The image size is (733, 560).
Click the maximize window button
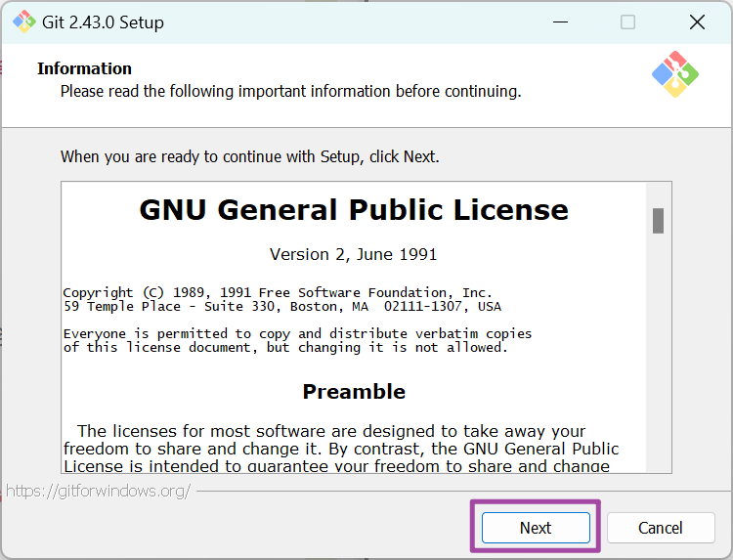[627, 22]
